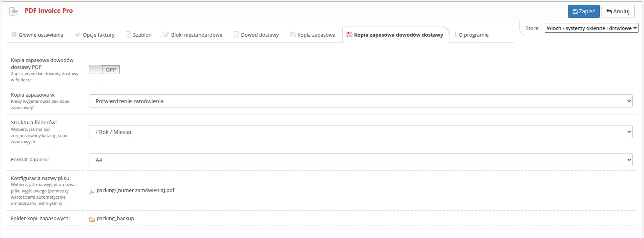
Task: Open the Store selector dropdown
Action: click(591, 28)
